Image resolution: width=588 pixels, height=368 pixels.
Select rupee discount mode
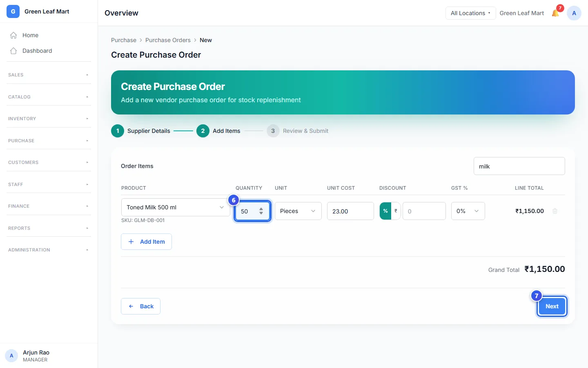click(x=396, y=211)
